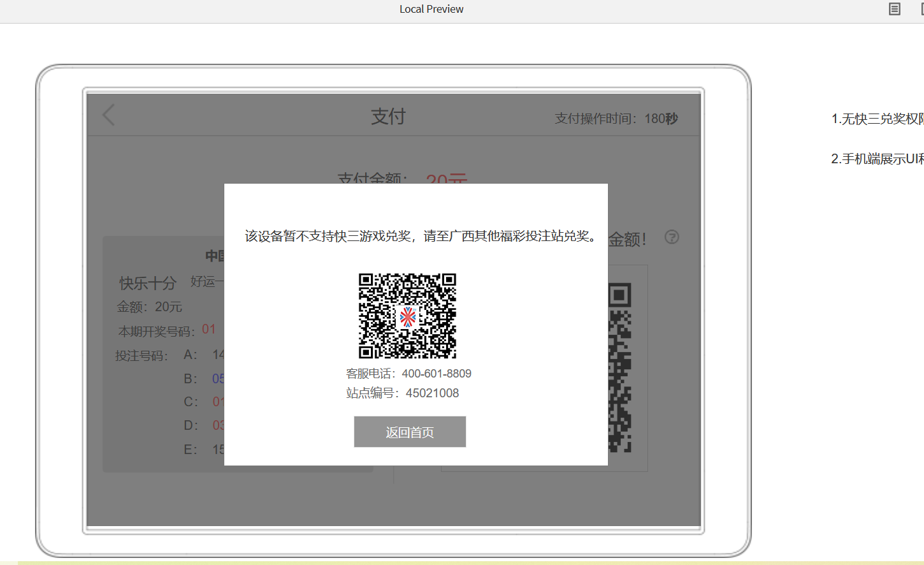The height and width of the screenshot is (565, 924).
Task: Click the 金额: 20元 ticket line
Action: coord(149,307)
